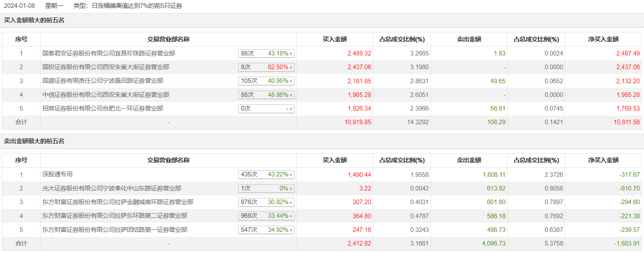Click arrow icon beside 547次 34.92%
Screen dimensions: 644x253
pos(292,230)
